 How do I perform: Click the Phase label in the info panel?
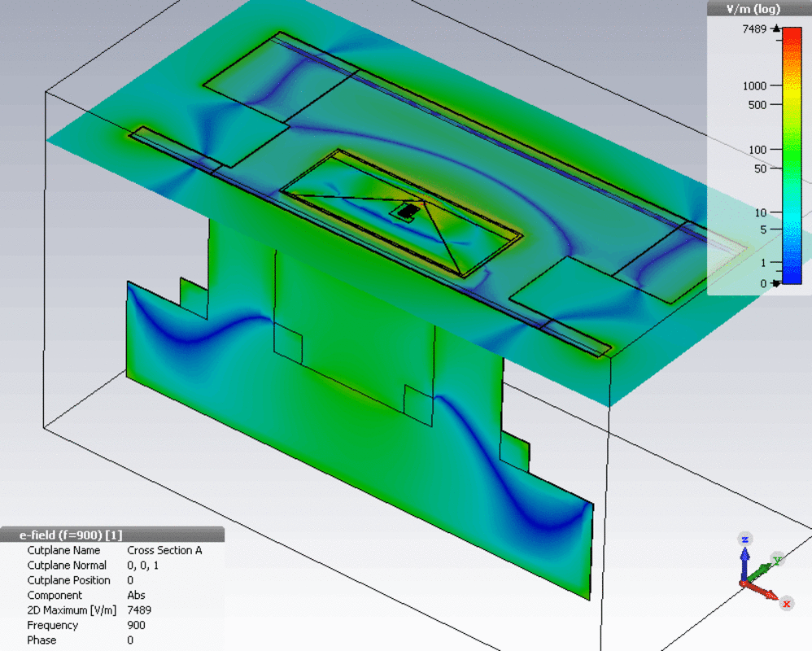(41, 640)
